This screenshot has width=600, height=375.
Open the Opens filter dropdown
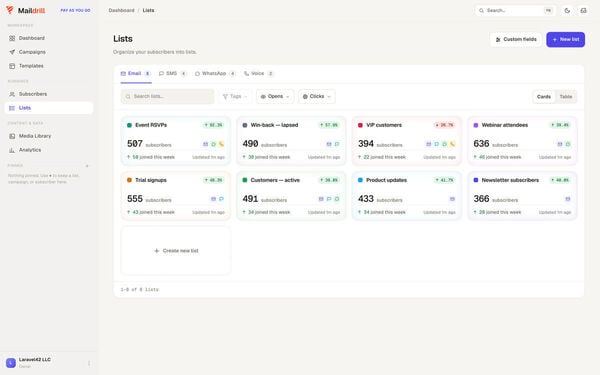(x=275, y=96)
